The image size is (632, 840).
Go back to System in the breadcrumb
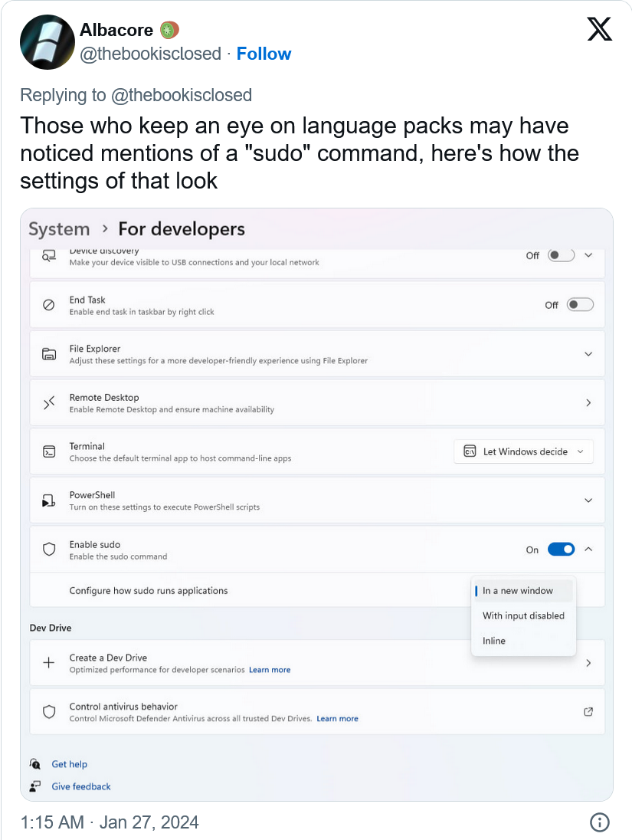(x=59, y=229)
